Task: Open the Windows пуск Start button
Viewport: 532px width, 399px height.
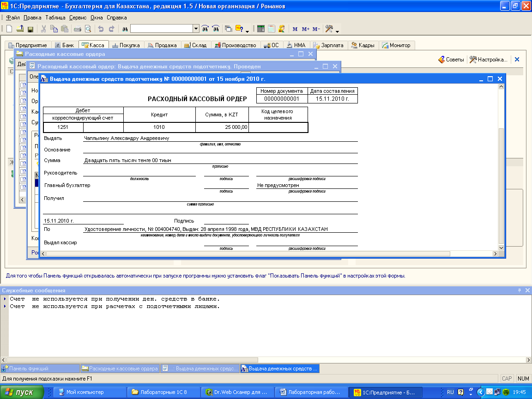Action: 22,392
